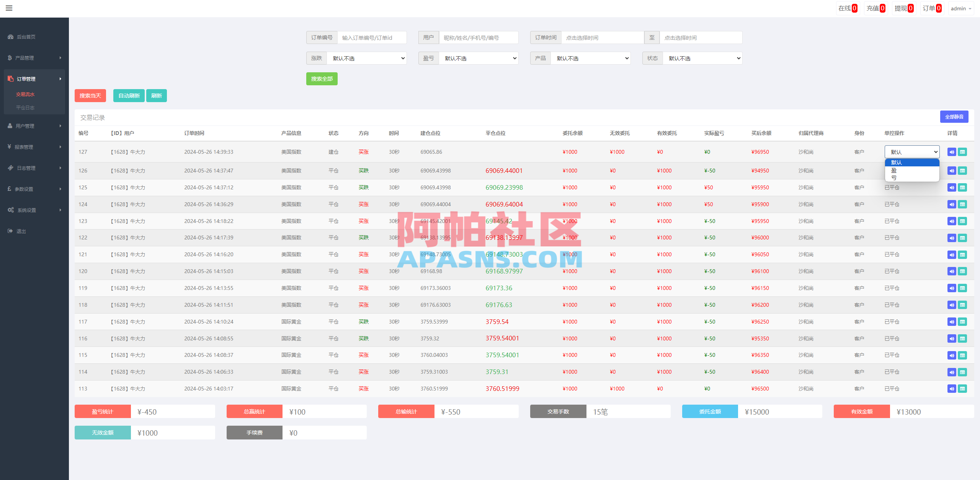Open the 报表管理 sidebar icon
980x480 pixels.
point(10,146)
